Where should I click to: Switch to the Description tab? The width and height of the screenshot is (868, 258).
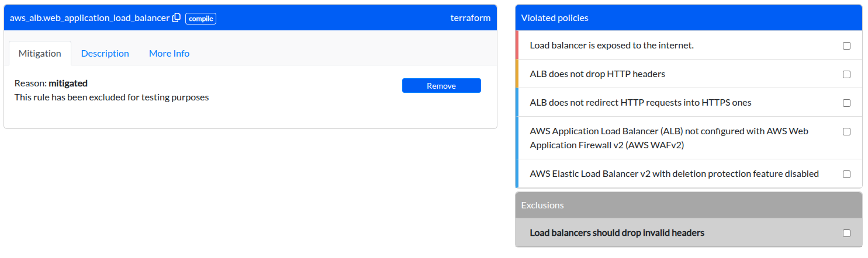(x=105, y=53)
